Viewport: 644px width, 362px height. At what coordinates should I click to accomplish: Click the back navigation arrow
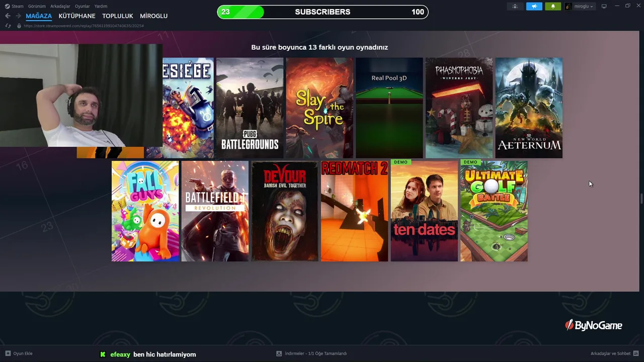click(x=8, y=16)
